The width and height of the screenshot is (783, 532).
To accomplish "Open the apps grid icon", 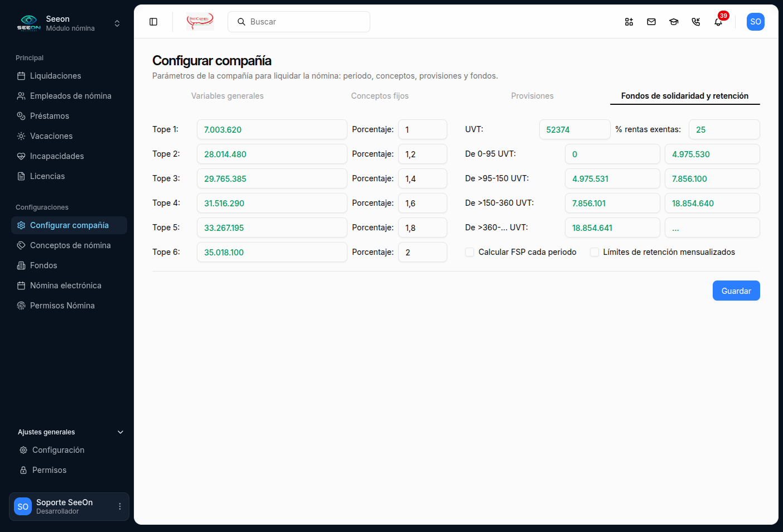I will (x=629, y=22).
